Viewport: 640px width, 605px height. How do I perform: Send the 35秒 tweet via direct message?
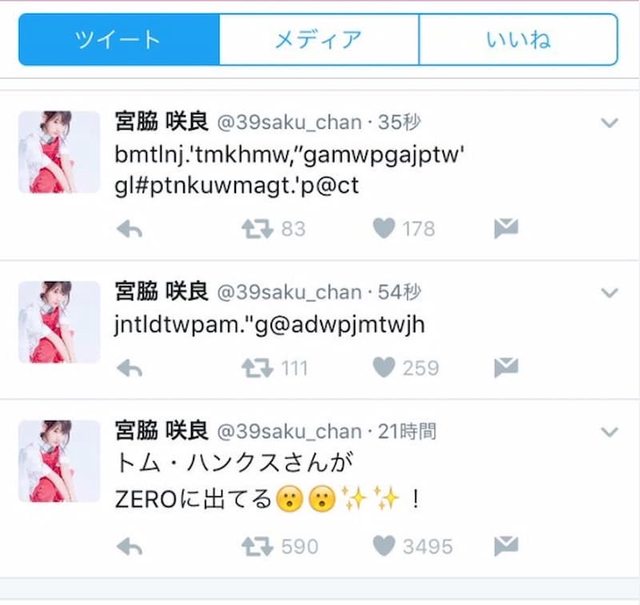506,228
